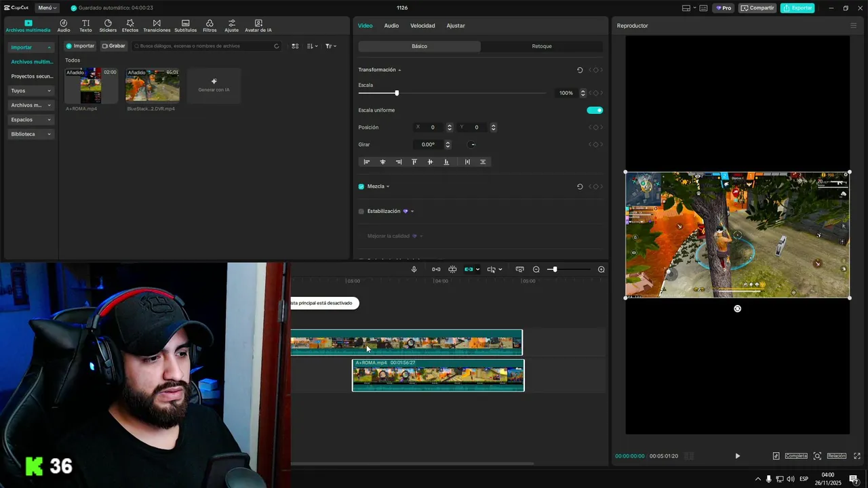Screen dimensions: 868x488
Task: Open the Subtítulos panel
Action: pyautogui.click(x=185, y=26)
